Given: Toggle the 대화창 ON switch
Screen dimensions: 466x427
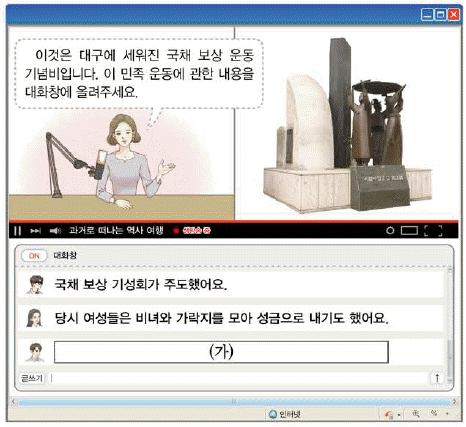Looking at the screenshot, I should pyautogui.click(x=34, y=256).
